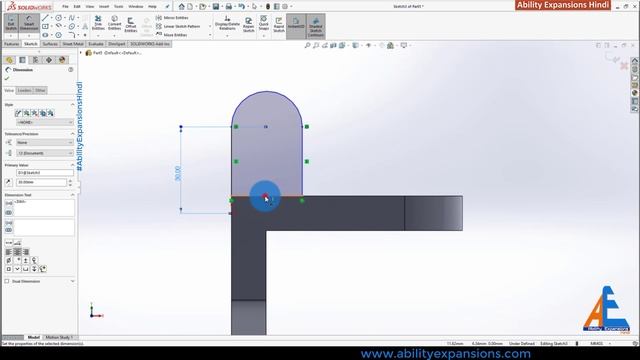Click Mirror Entities tool
Screen dimensions: 640x360
point(172,18)
